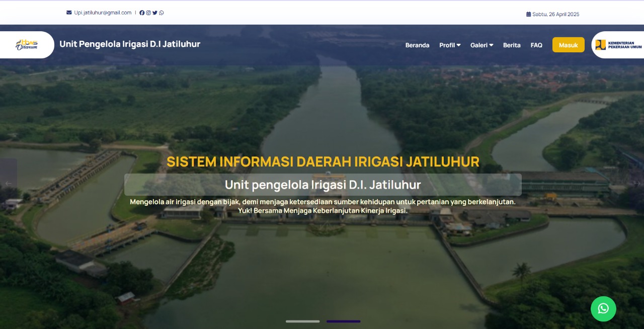Click the Unit pengelola Irigasi D.I. Jatiluhur banner text
The height and width of the screenshot is (329, 644).
(x=323, y=185)
